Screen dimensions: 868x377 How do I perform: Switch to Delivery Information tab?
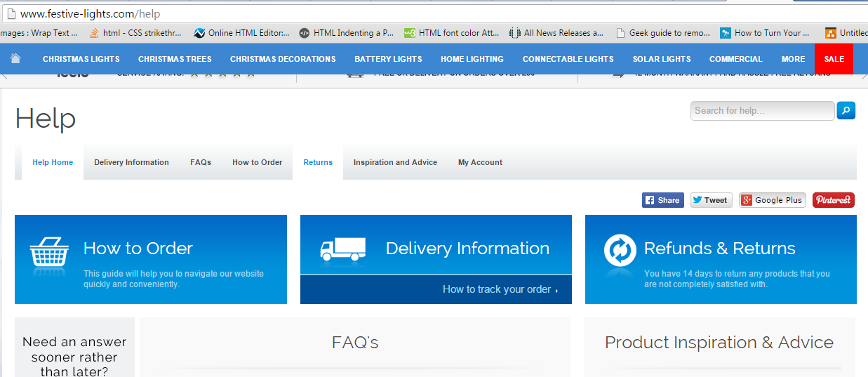[x=131, y=162]
